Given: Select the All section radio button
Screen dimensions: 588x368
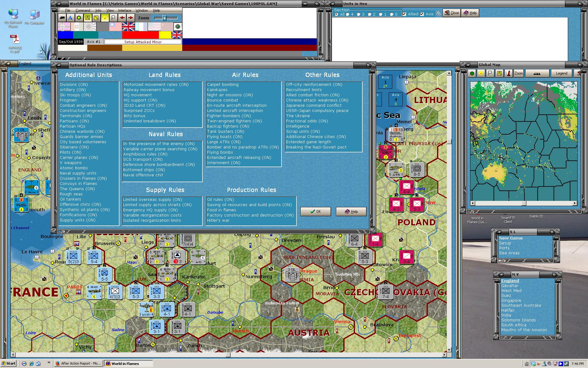Looking at the screenshot, I should click(x=337, y=14).
